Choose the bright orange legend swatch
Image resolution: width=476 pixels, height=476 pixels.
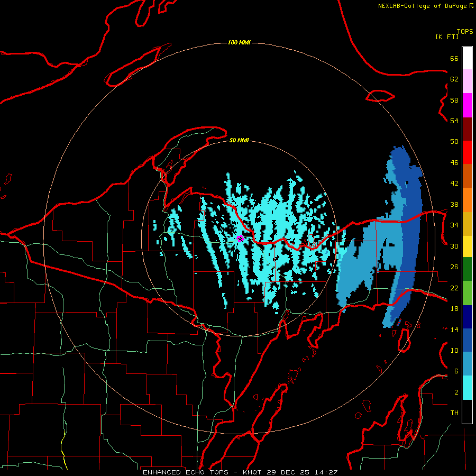coord(467,200)
